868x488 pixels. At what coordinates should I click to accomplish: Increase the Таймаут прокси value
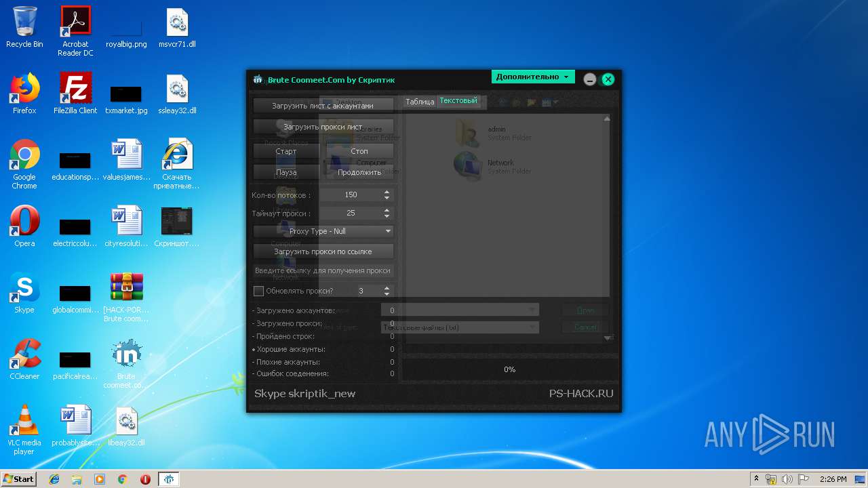point(387,210)
